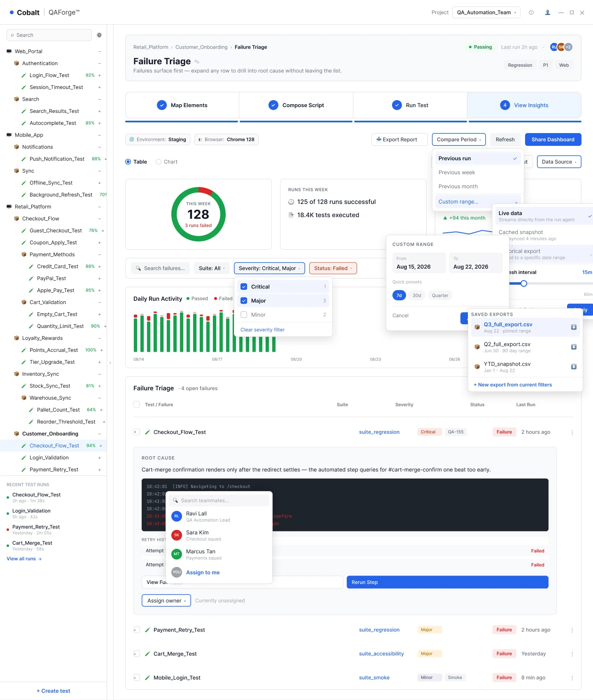Open the Project QA_Automation_Team dropdown
The height and width of the screenshot is (700, 593).
pyautogui.click(x=486, y=12)
